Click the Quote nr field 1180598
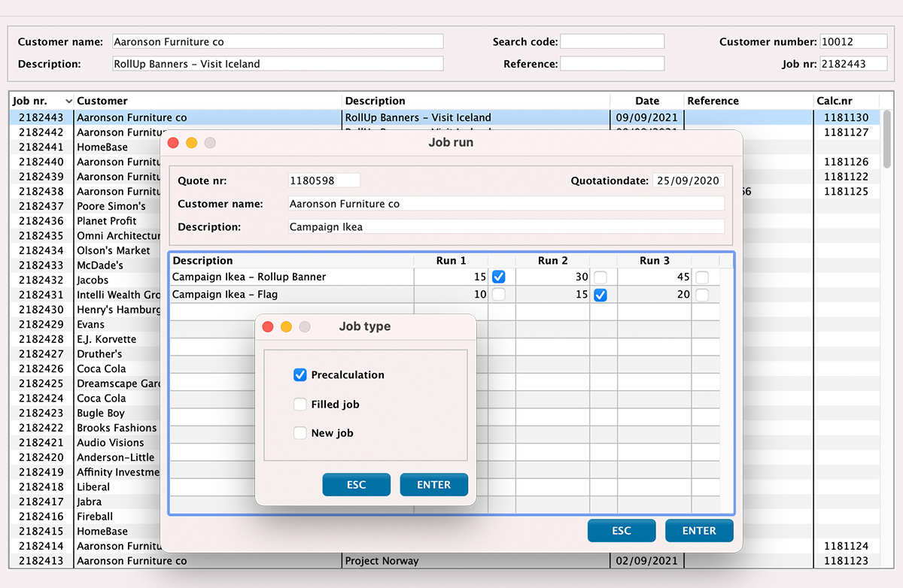 coord(324,180)
